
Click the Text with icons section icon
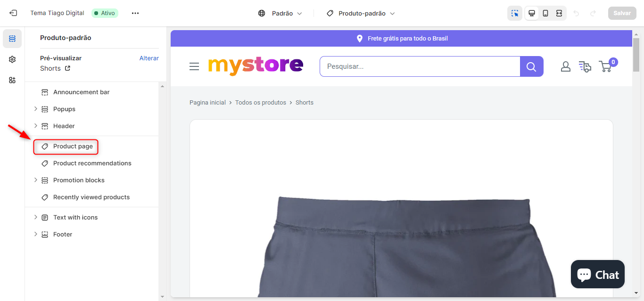click(x=45, y=218)
